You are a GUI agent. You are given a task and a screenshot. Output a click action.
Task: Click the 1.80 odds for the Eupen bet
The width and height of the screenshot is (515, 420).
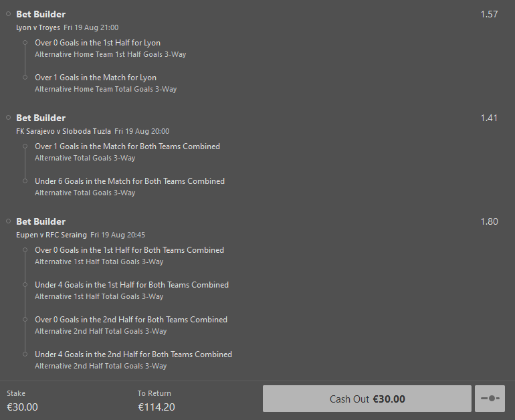(x=489, y=221)
